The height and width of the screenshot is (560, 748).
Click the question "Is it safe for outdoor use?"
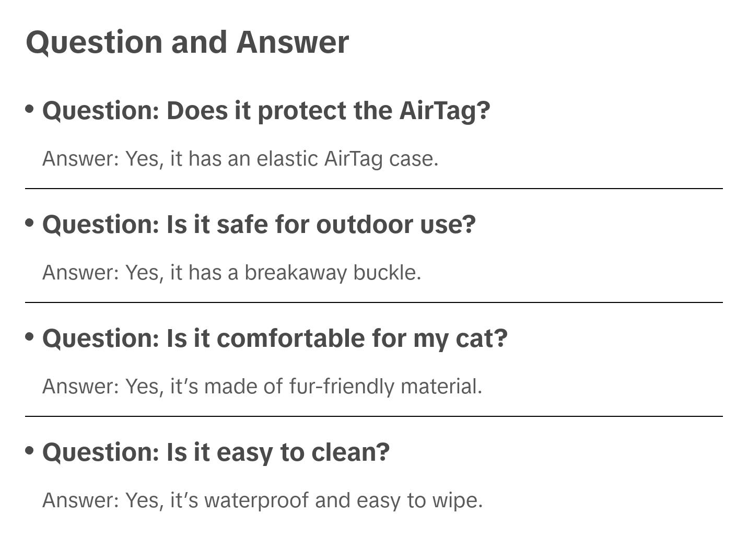[259, 225]
